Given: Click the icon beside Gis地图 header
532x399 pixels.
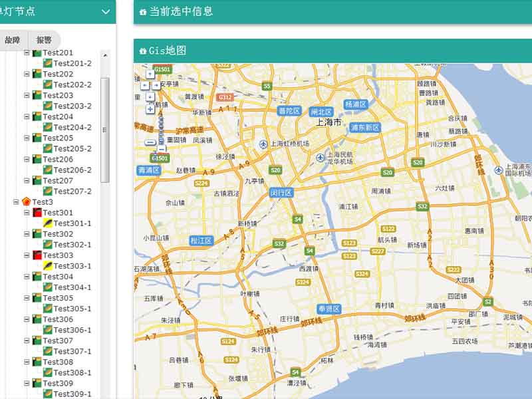Looking at the screenshot, I should coord(143,51).
